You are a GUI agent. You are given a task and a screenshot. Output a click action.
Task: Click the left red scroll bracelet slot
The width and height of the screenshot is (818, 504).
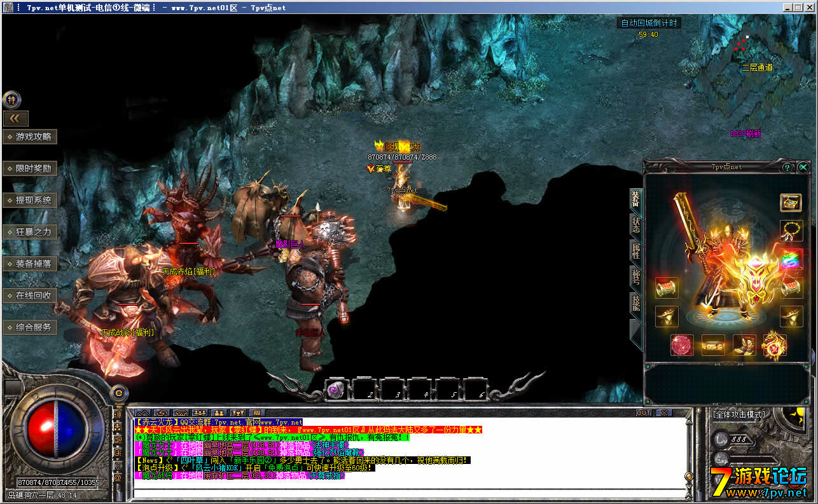[x=667, y=287]
